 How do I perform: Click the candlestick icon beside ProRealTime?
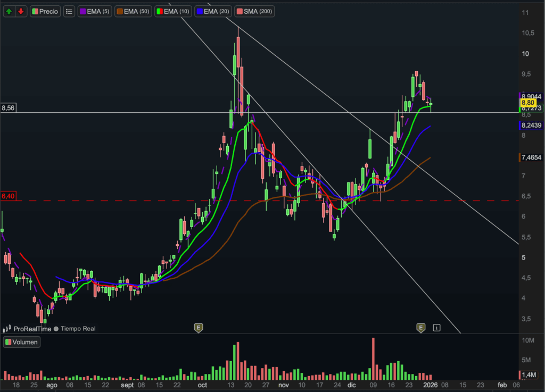click(x=7, y=329)
